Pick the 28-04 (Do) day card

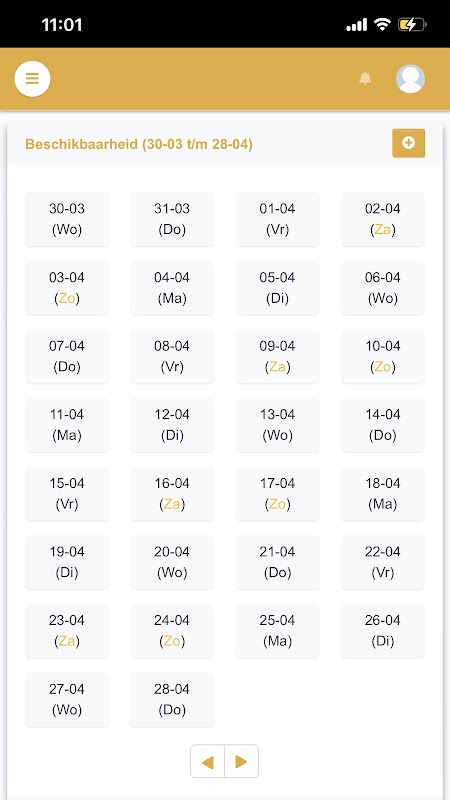(172, 699)
